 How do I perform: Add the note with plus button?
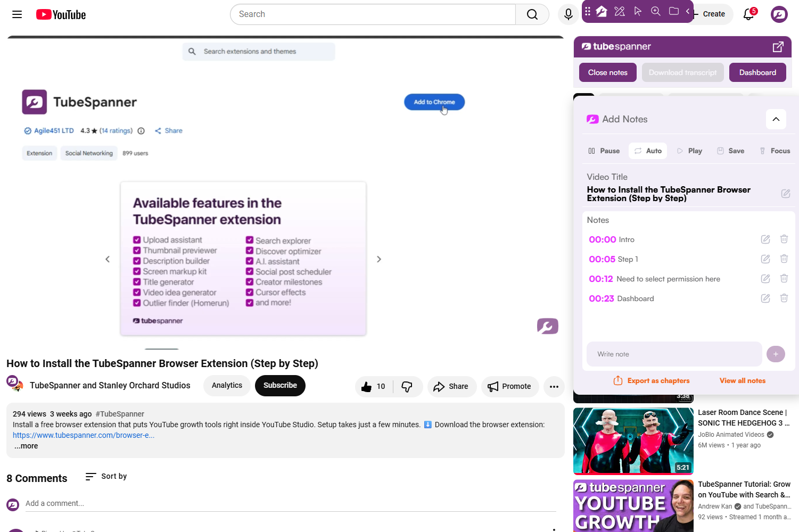776,354
